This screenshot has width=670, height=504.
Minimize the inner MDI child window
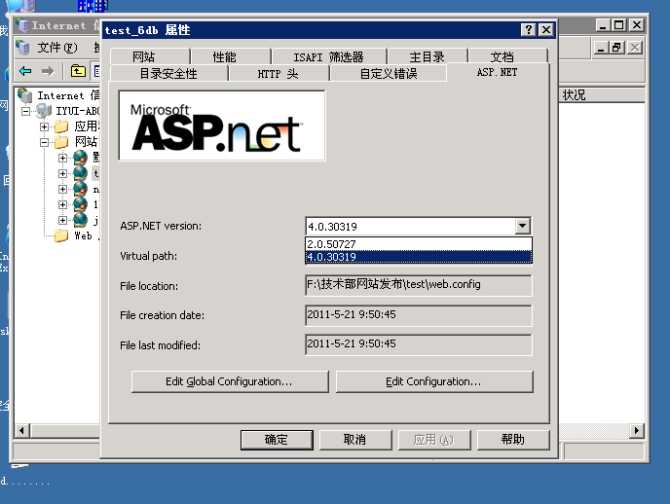(x=601, y=47)
